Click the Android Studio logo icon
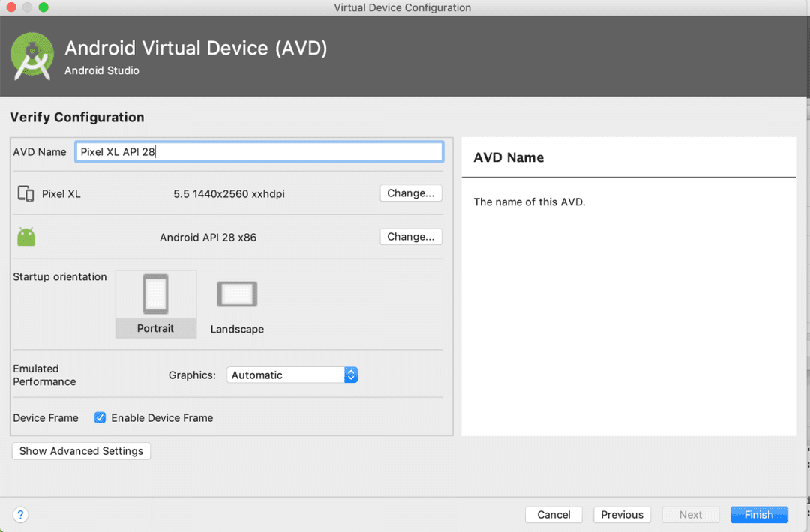The height and width of the screenshot is (532, 810). coord(32,56)
